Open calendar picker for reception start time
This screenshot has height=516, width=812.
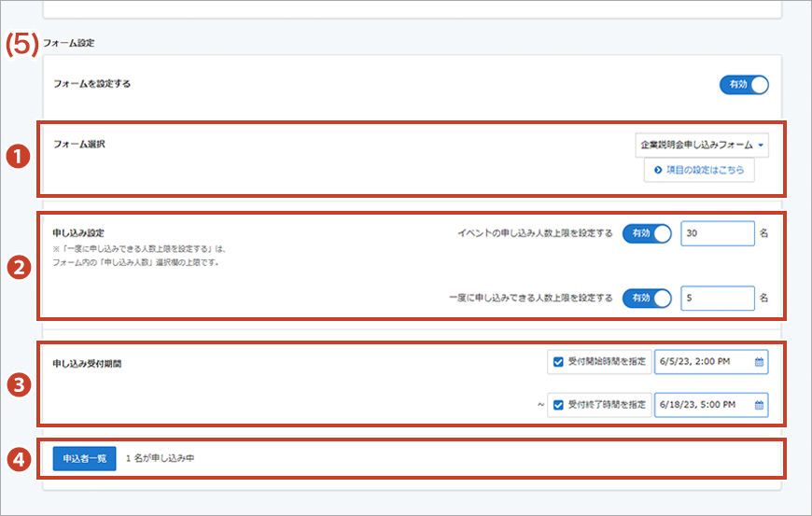tap(759, 362)
